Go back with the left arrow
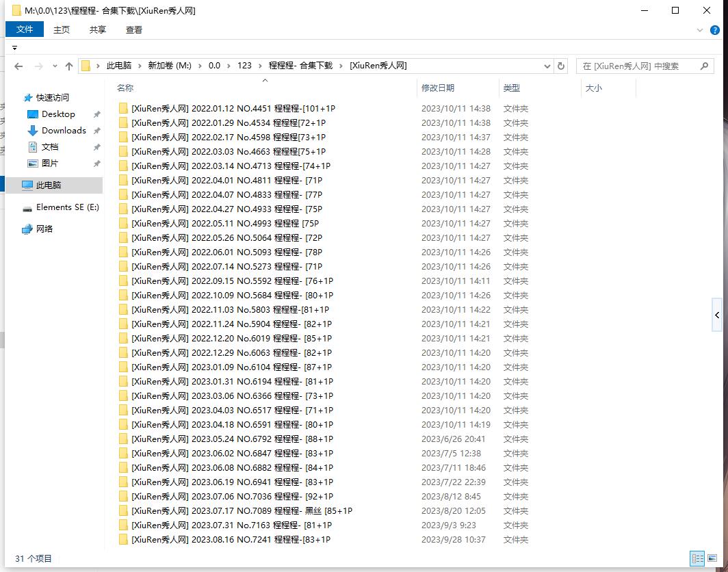 (18, 66)
